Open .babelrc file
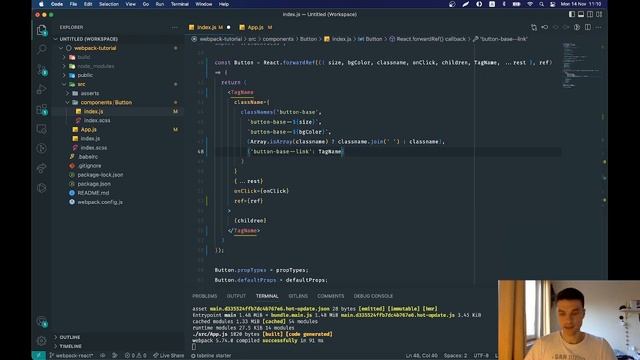 coord(87,157)
